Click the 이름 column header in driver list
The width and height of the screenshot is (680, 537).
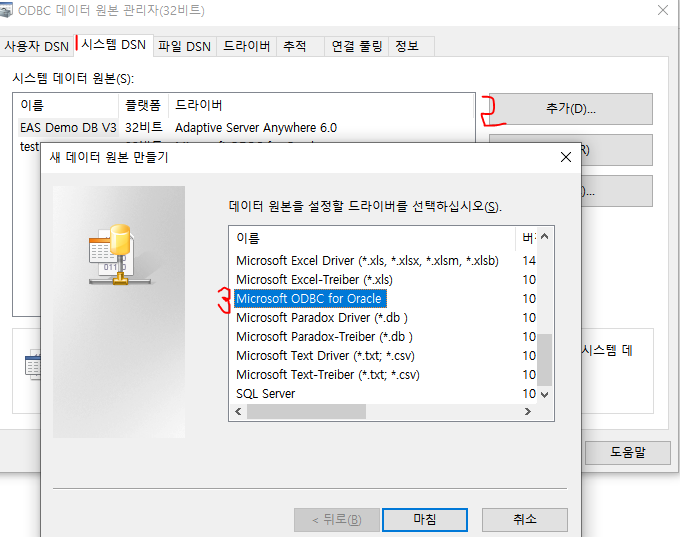[x=372, y=239]
